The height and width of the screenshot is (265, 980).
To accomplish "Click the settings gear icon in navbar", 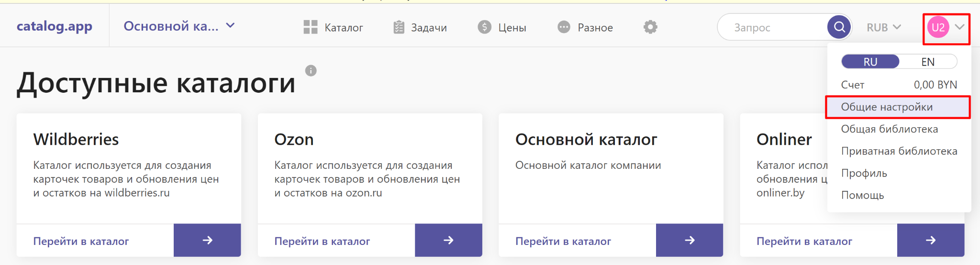I will point(650,27).
